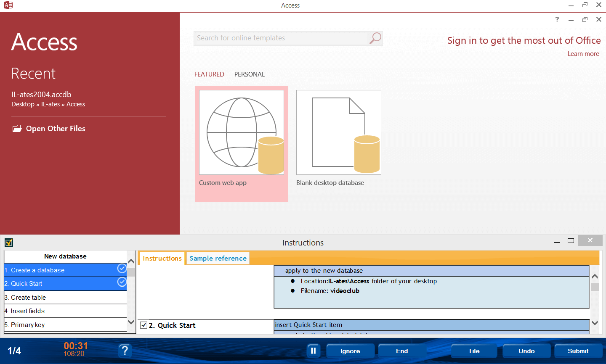Select task 5. Primary key
This screenshot has width=606, height=364.
65,325
